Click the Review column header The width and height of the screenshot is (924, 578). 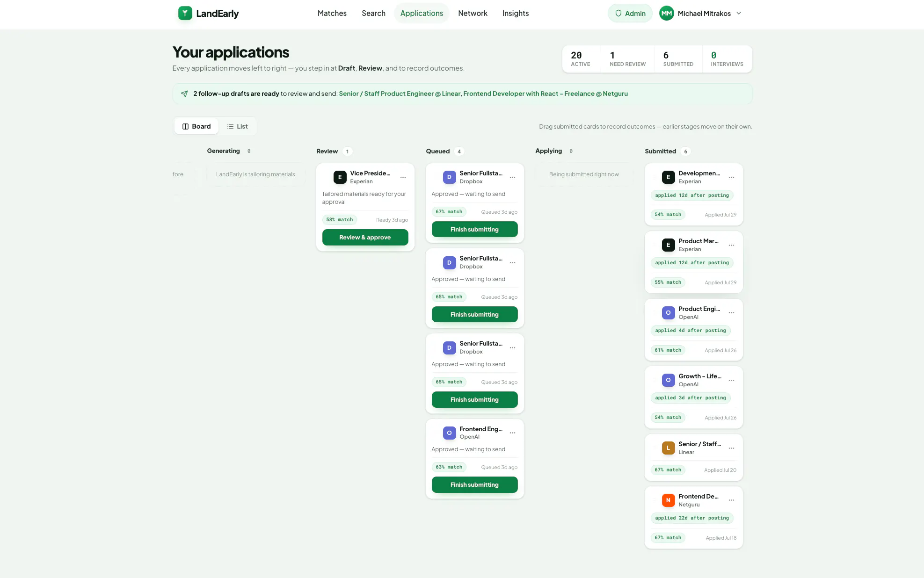click(x=327, y=151)
